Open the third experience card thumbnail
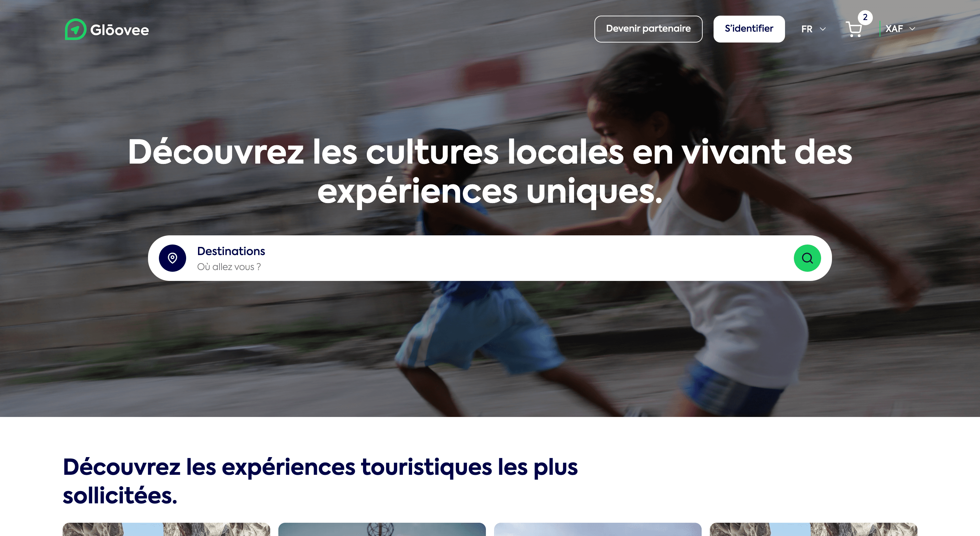The width and height of the screenshot is (980, 536). click(598, 529)
